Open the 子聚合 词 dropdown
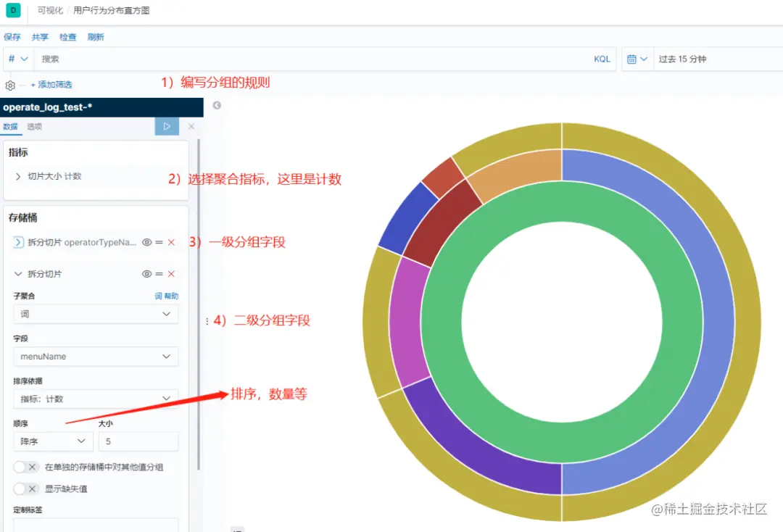 click(x=96, y=314)
